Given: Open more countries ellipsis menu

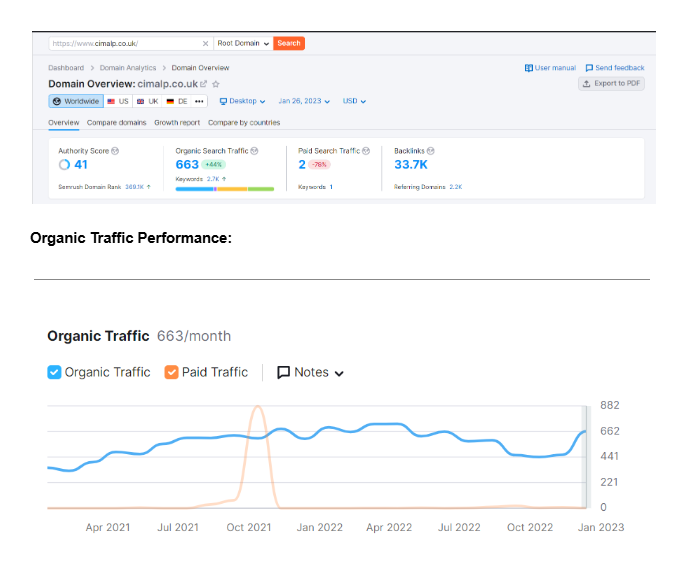Looking at the screenshot, I should coord(199,101).
